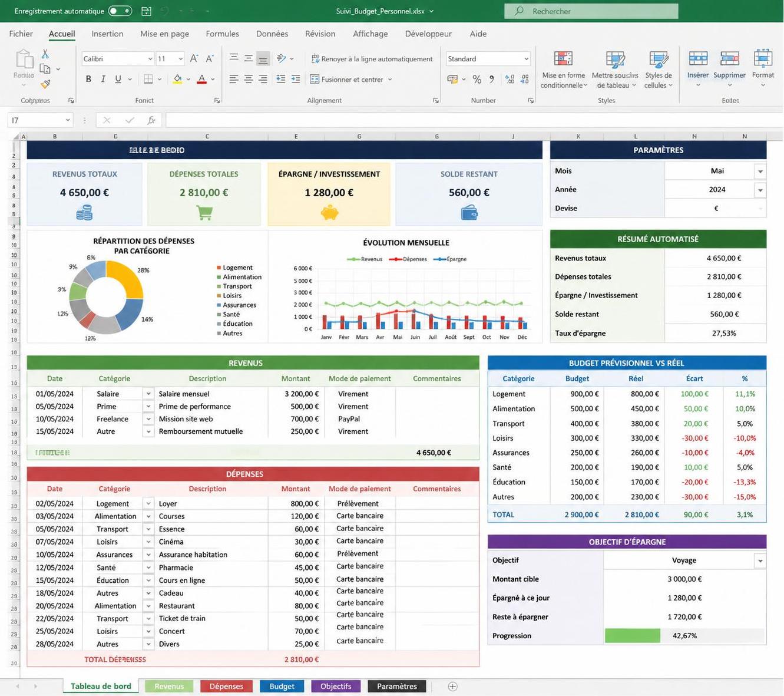The width and height of the screenshot is (784, 696).
Task: Align text to top
Action: click(x=234, y=58)
